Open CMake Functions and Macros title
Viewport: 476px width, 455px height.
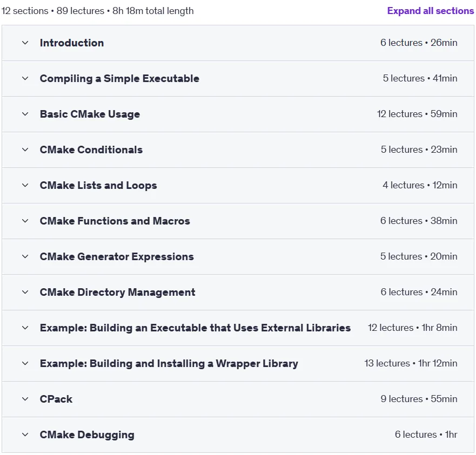[115, 221]
